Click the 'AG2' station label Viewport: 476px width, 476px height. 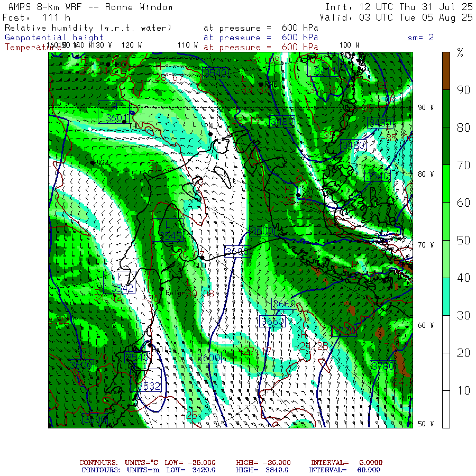[x=102, y=163]
